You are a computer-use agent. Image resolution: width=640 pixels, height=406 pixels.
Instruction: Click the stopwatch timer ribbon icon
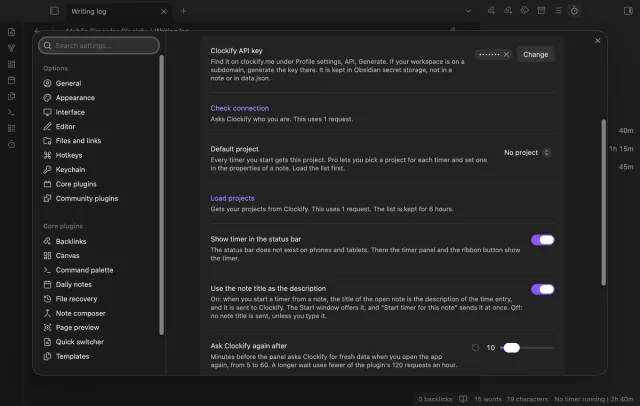11,144
